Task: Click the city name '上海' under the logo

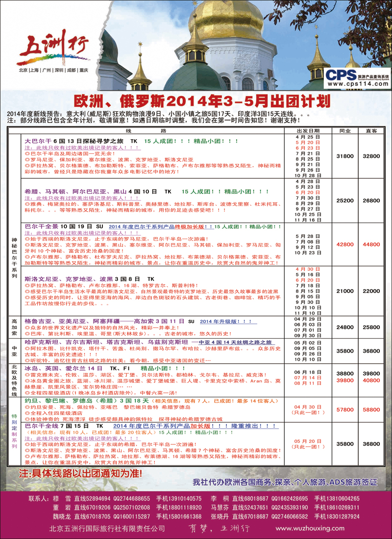Action: (35, 70)
